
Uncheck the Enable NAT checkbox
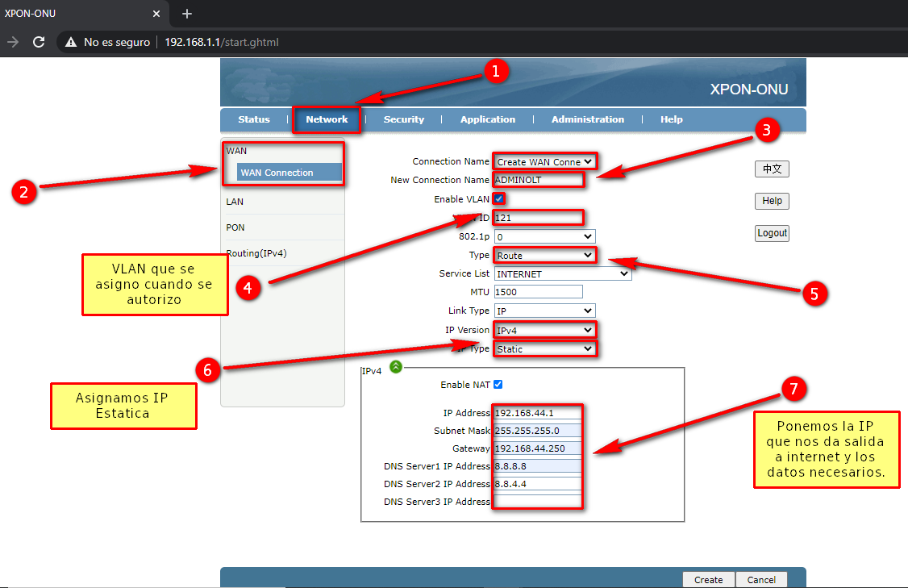[x=498, y=385]
